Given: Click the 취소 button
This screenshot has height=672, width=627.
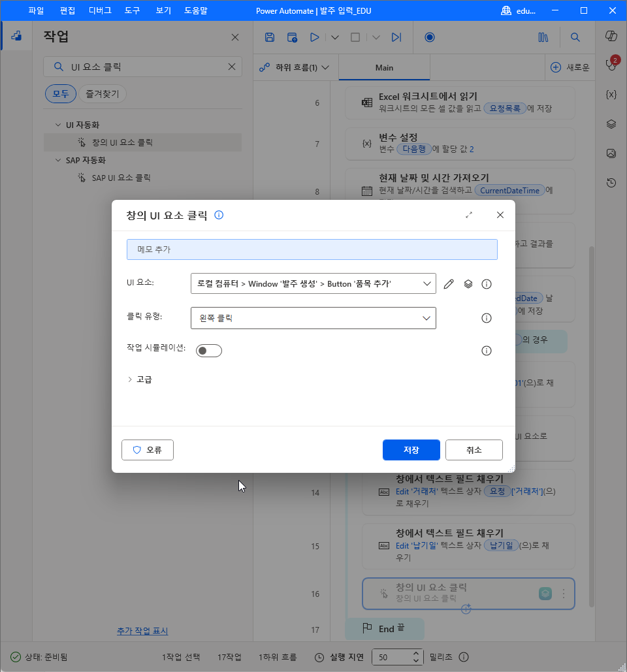Looking at the screenshot, I should [474, 449].
